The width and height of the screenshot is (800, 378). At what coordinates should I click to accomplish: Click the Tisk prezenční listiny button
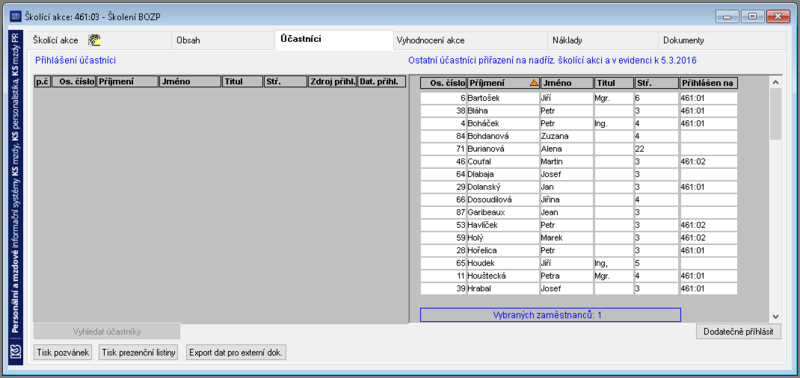coord(138,352)
